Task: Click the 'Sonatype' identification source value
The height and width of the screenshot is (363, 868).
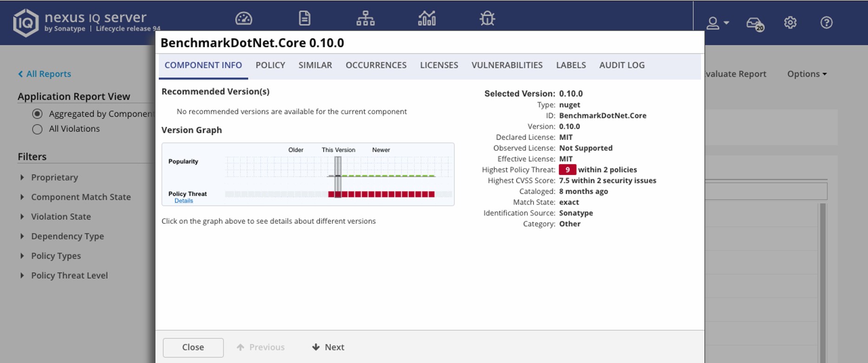Action: tap(576, 213)
